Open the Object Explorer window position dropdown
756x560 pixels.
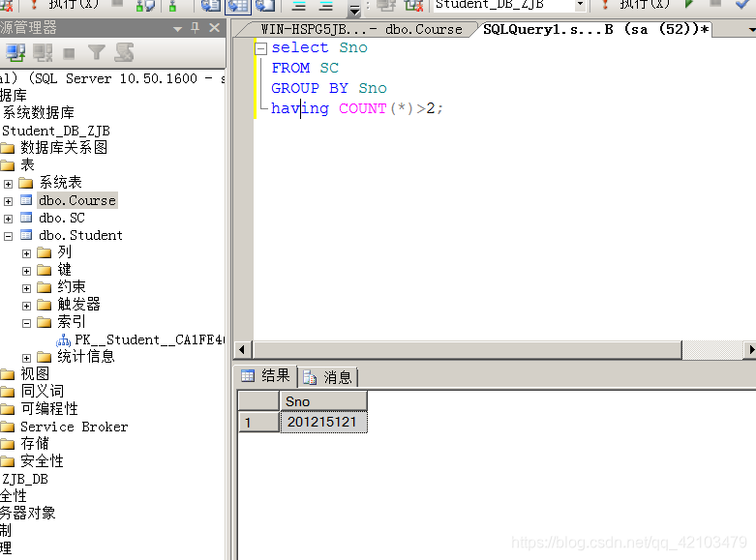tap(177, 29)
